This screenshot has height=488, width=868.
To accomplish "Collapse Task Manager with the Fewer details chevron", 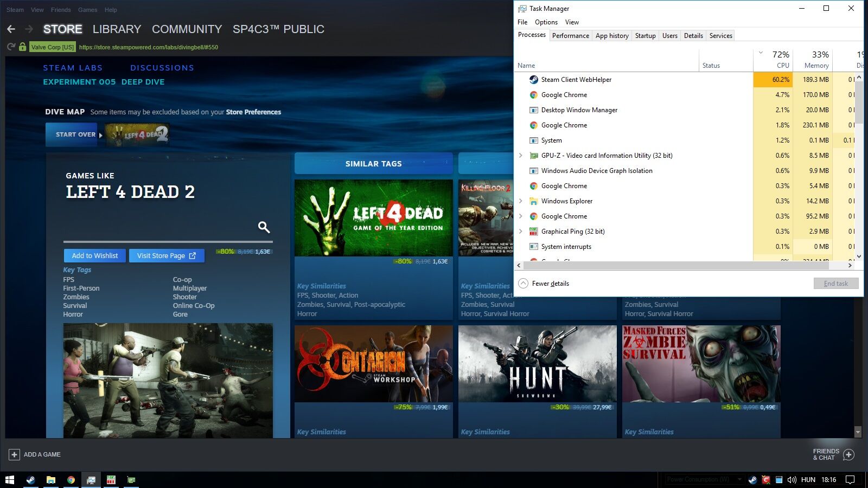I will click(x=523, y=284).
